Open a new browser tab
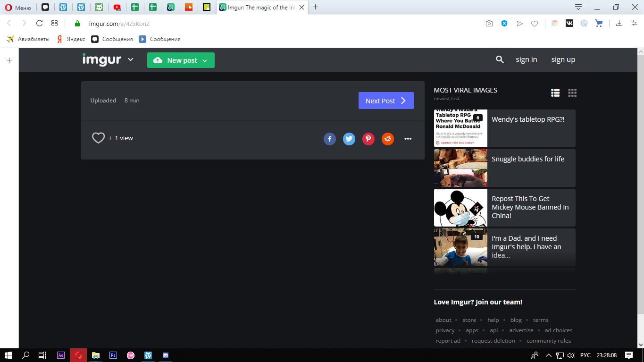644x362 pixels. point(316,7)
